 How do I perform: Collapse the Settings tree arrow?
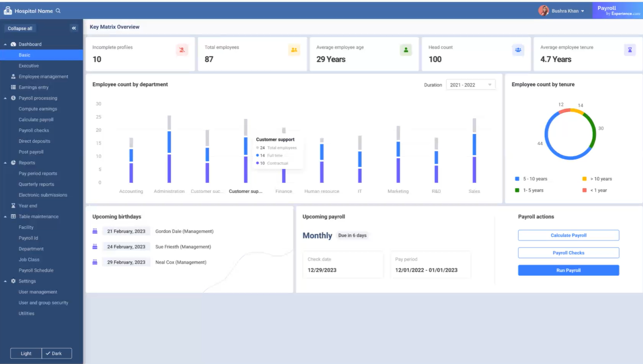point(5,281)
